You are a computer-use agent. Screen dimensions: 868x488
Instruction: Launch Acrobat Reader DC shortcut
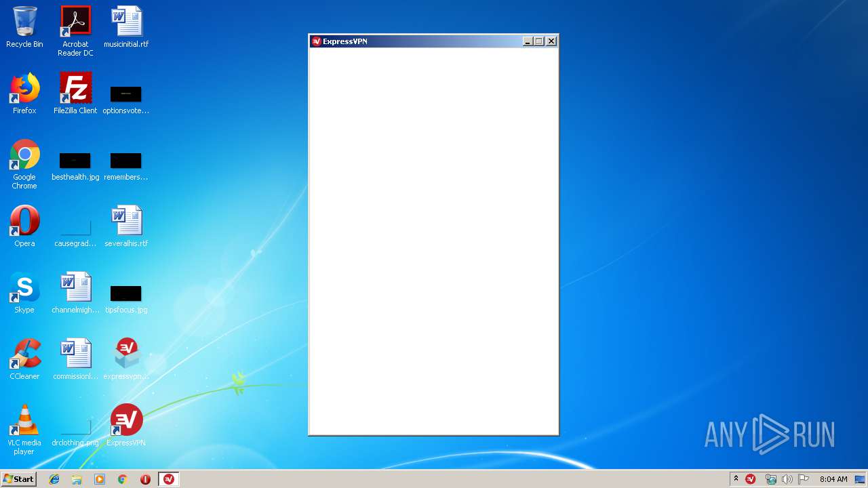pyautogui.click(x=75, y=31)
